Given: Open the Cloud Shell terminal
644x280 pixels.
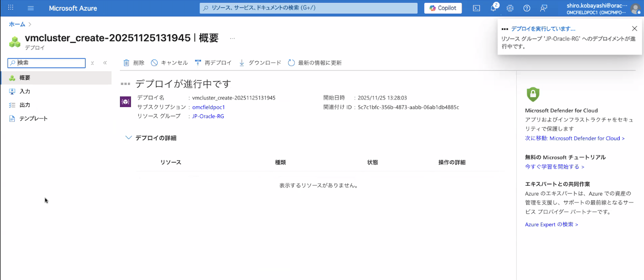Looking at the screenshot, I should click(477, 8).
